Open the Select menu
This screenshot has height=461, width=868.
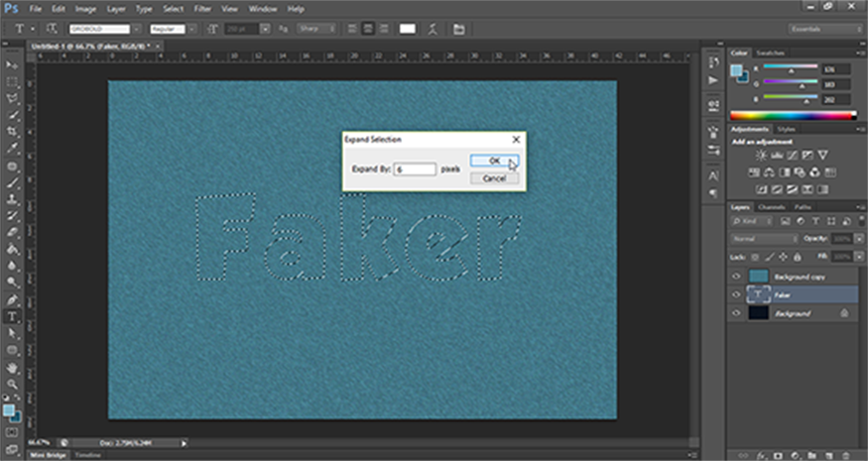[173, 9]
